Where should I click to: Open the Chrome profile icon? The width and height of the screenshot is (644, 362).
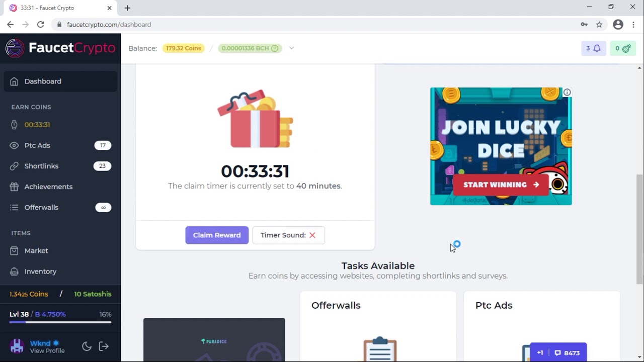click(x=618, y=24)
